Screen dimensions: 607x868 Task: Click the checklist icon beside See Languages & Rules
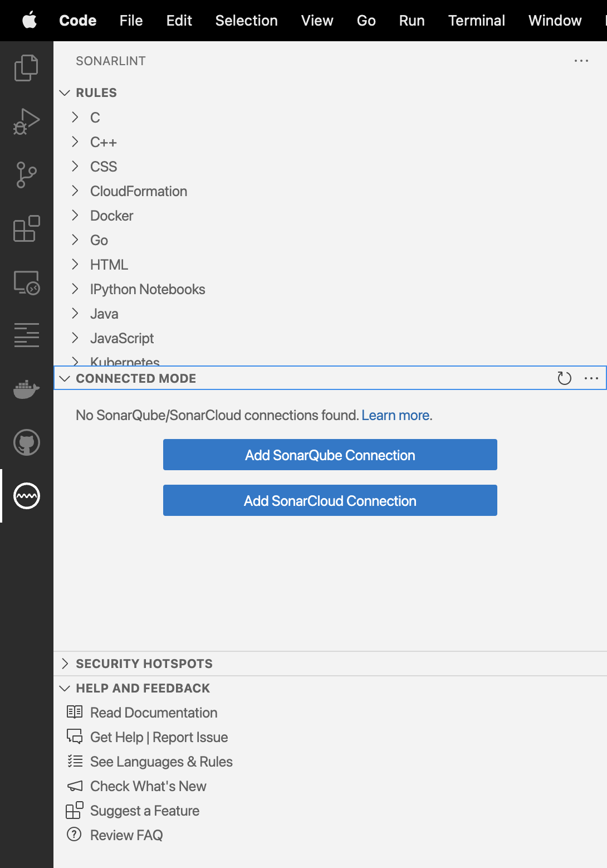coord(75,761)
